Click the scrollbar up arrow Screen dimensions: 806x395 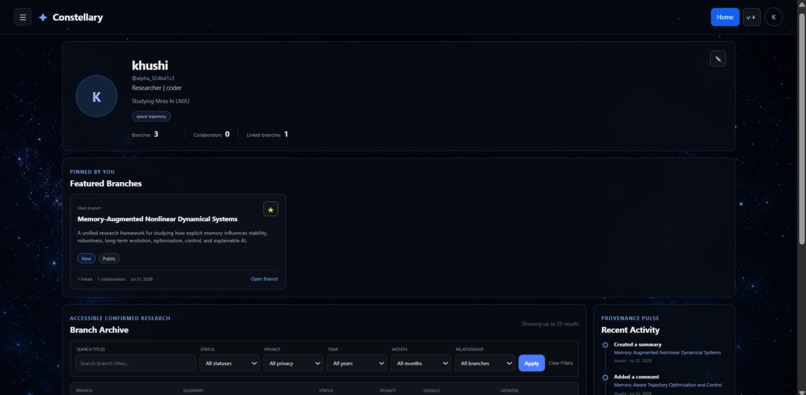point(801,4)
